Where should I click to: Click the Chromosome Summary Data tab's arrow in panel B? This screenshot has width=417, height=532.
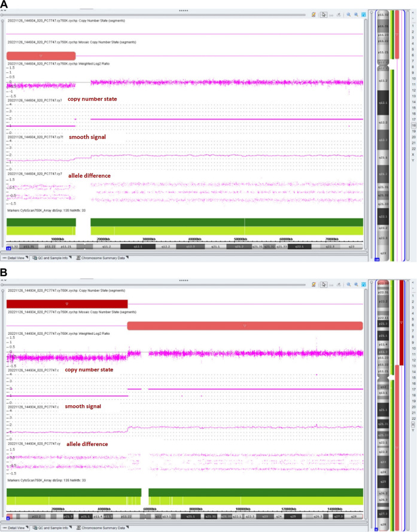pos(127,527)
